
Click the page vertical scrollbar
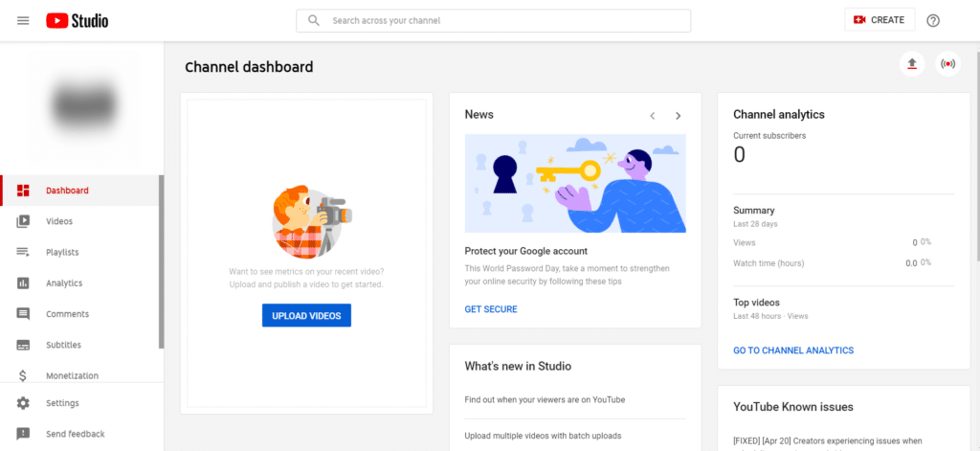[x=977, y=155]
